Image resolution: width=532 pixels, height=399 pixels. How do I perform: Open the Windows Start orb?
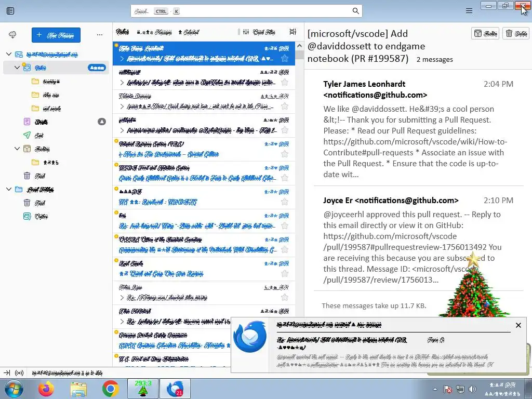[14, 389]
